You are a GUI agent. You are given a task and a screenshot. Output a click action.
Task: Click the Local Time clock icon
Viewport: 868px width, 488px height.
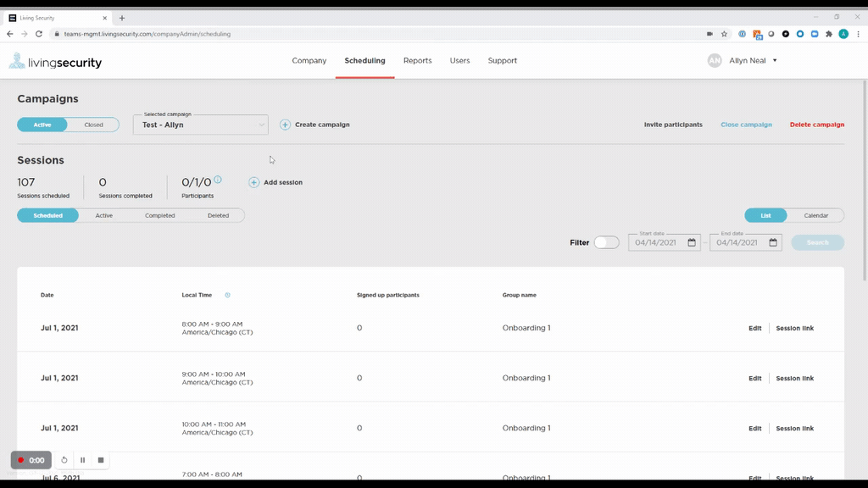pos(227,295)
